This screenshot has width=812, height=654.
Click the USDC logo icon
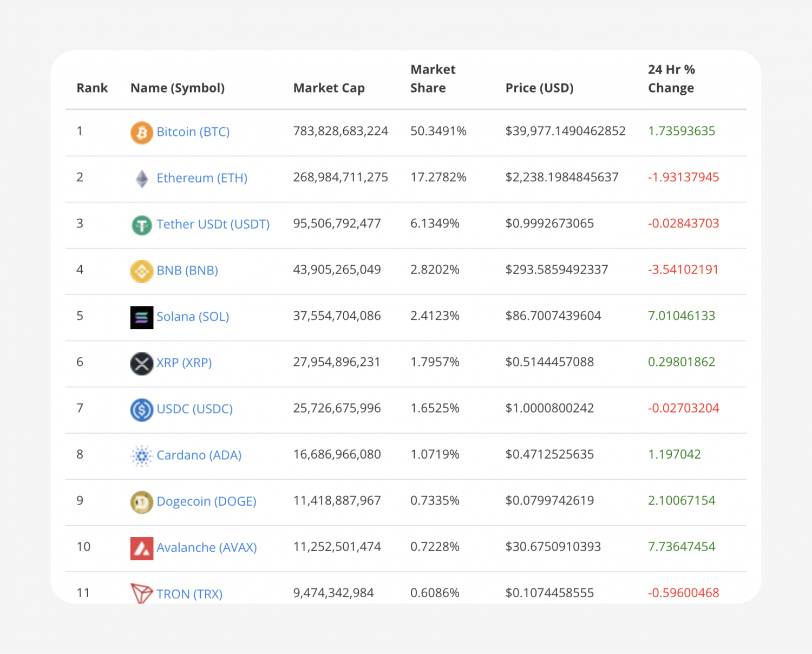coord(142,410)
